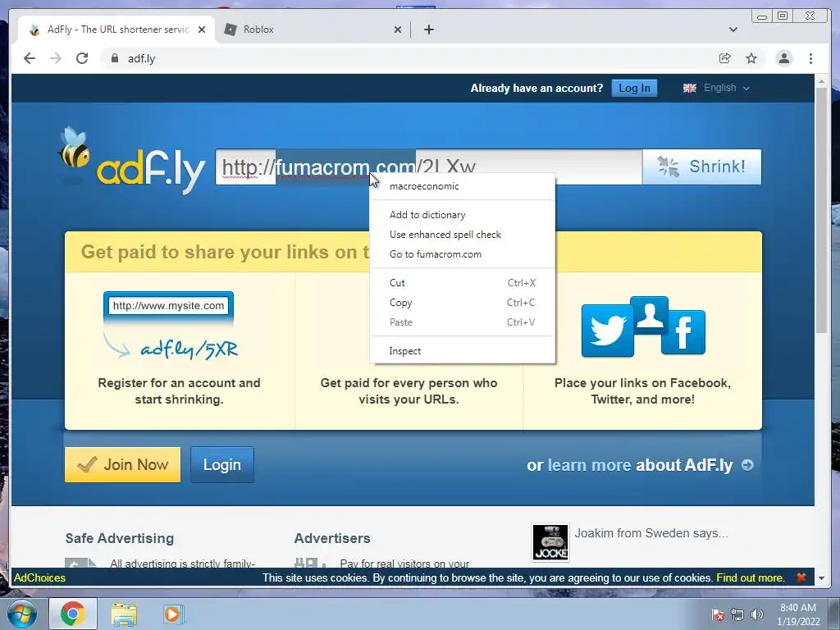Click Joakim from Sweden says text
840x630 pixels.
point(651,533)
